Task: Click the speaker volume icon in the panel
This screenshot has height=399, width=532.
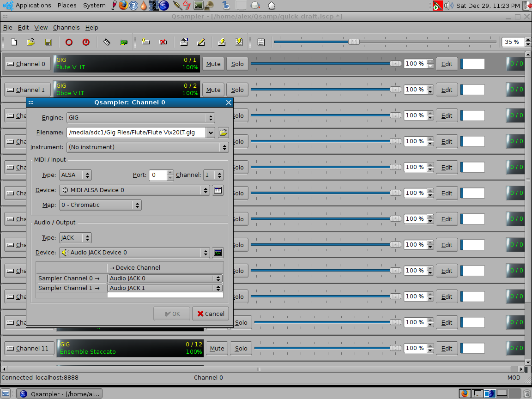Action: click(449, 6)
